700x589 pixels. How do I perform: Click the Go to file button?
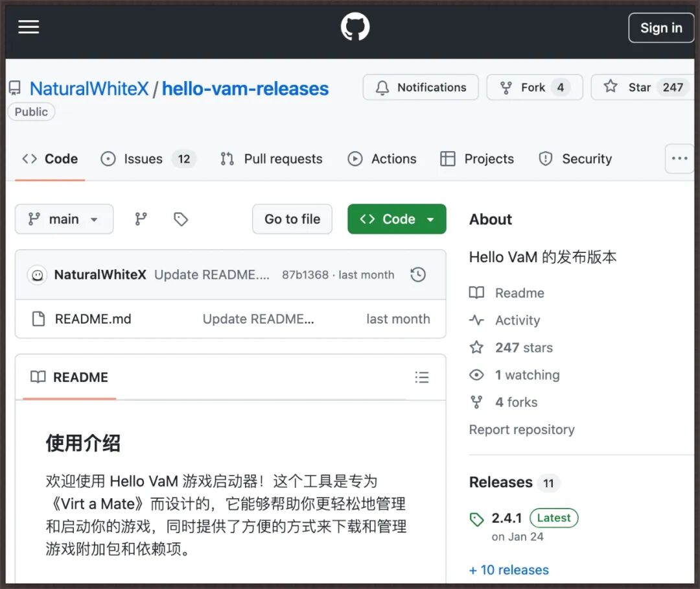[292, 219]
